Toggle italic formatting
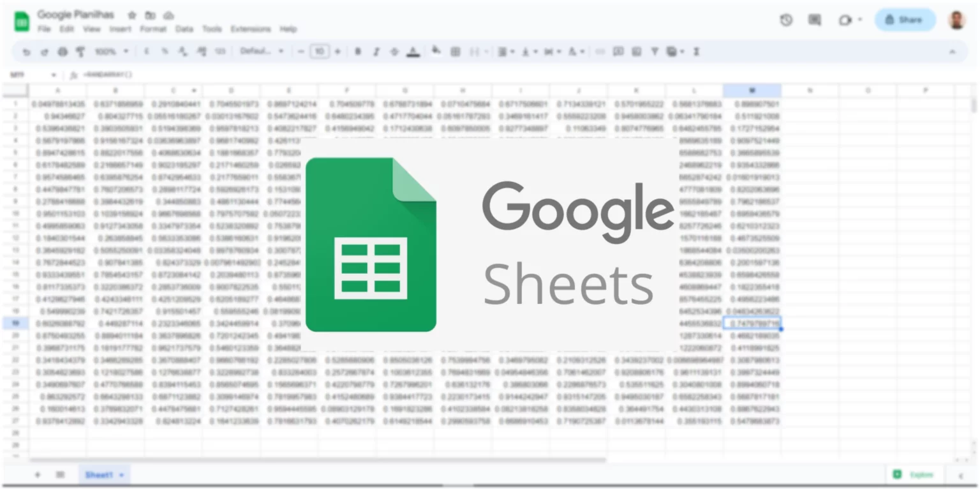This screenshot has height=489, width=980. [376, 52]
